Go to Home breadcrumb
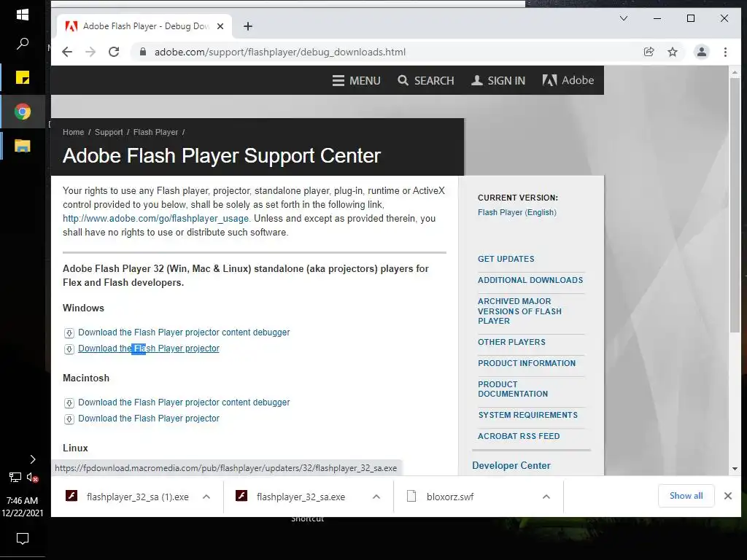This screenshot has height=560, width=747. coord(74,133)
